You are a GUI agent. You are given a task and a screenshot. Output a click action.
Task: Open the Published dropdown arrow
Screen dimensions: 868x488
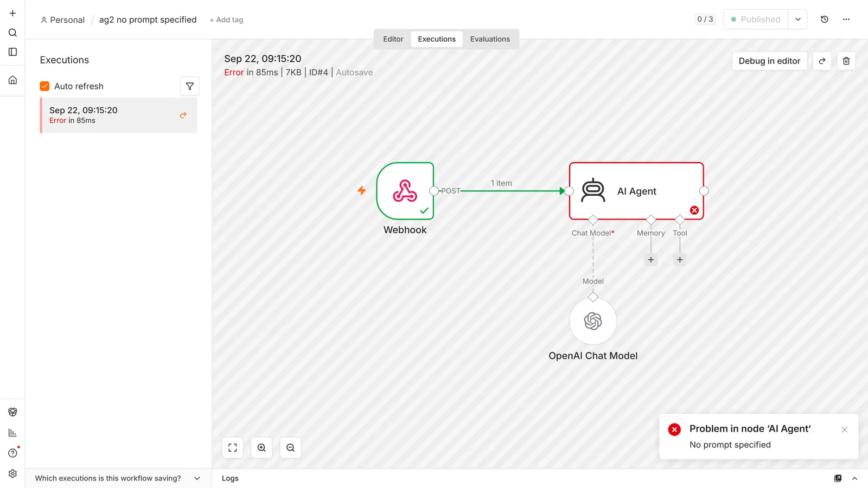point(798,20)
